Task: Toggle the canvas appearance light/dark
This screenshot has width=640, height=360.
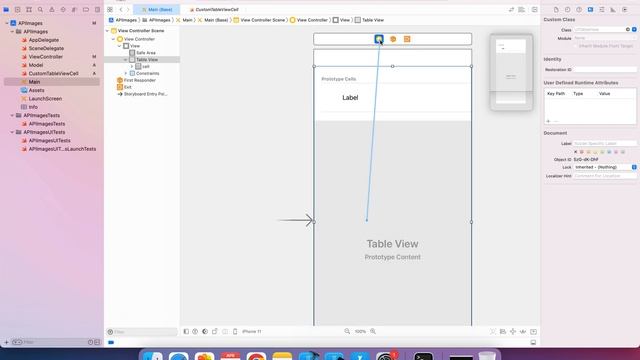Action: [205, 331]
